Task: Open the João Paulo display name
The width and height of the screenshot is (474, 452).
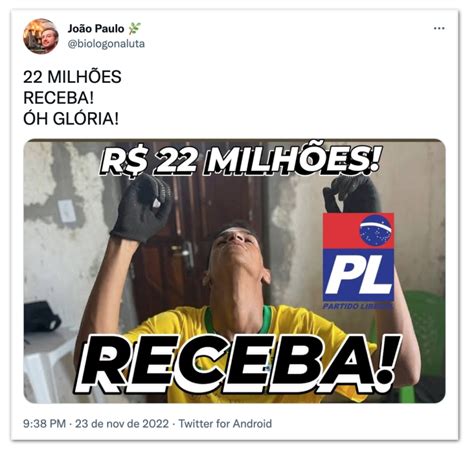Action: pyautogui.click(x=96, y=29)
